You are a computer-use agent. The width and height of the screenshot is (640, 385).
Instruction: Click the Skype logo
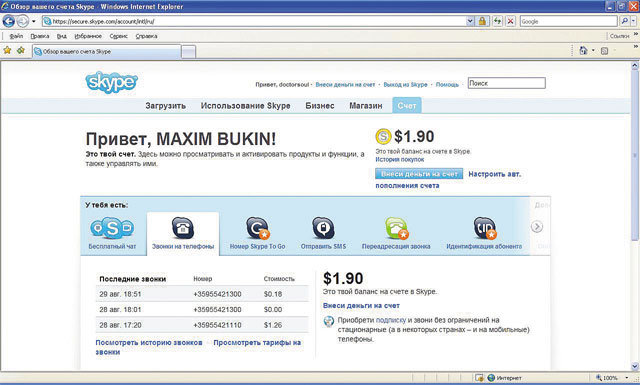[x=111, y=82]
